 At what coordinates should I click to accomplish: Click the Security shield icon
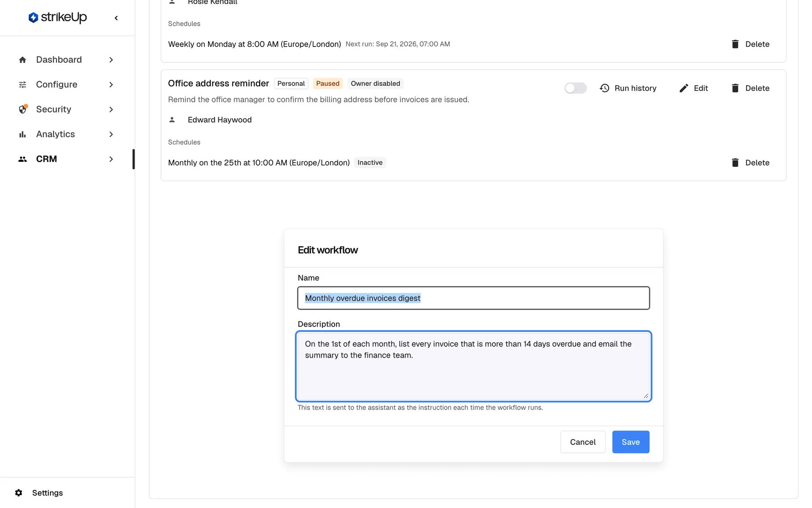(x=23, y=109)
